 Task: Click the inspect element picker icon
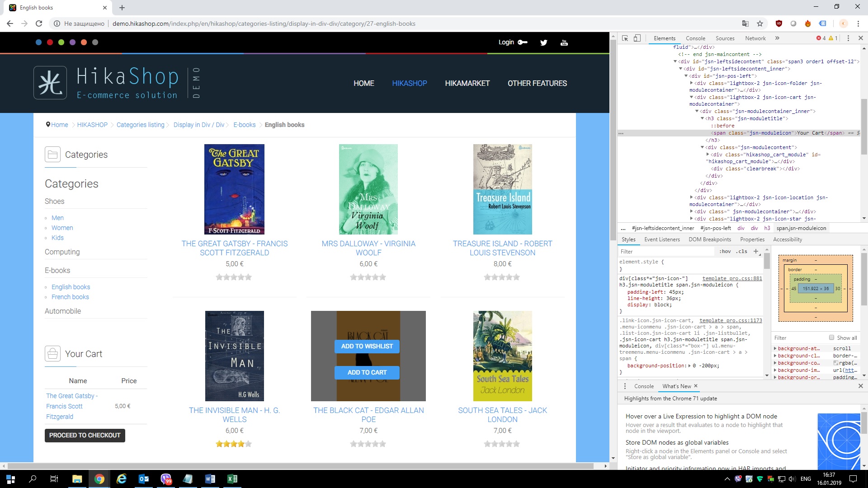click(x=625, y=38)
